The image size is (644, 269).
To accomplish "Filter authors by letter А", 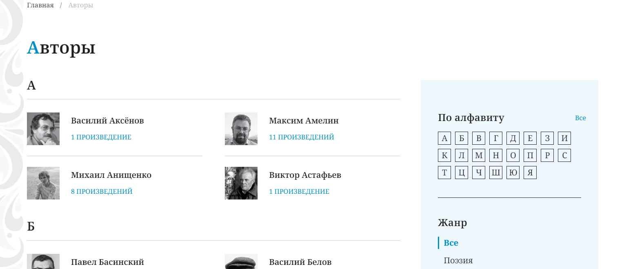I will [444, 138].
